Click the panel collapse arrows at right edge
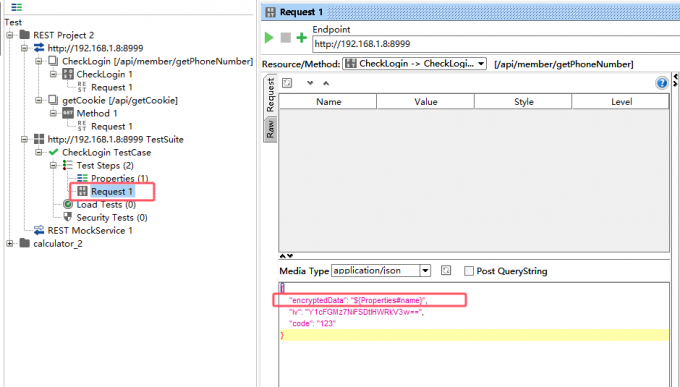 pos(676,80)
